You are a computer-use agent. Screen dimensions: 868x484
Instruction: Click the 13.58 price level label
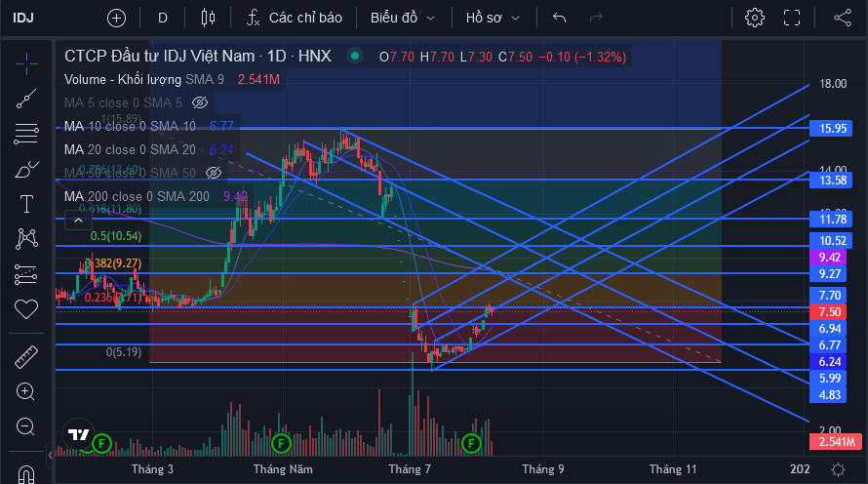(833, 180)
